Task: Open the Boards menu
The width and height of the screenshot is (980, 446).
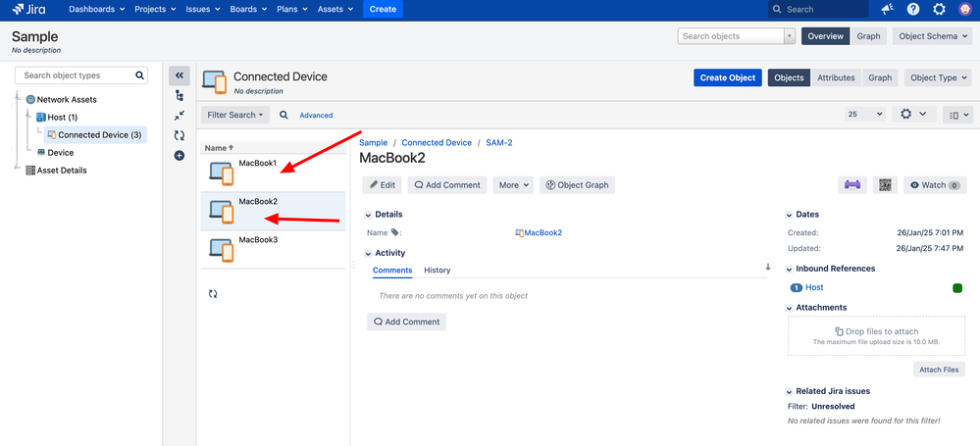Action: tap(248, 10)
